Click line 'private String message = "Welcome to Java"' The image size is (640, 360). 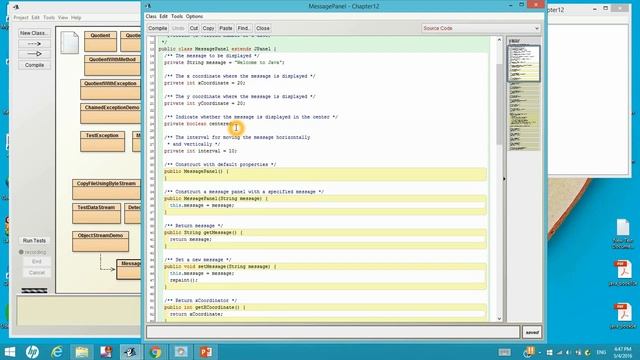point(224,62)
